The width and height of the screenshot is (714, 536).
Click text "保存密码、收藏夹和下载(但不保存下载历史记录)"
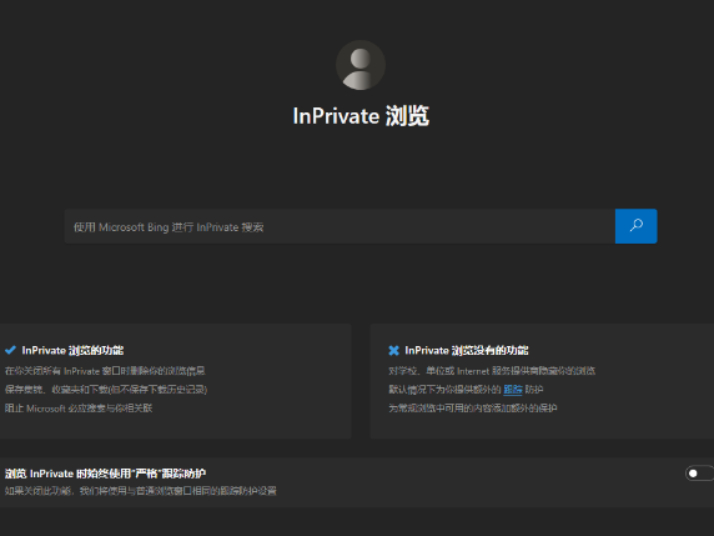(106, 389)
